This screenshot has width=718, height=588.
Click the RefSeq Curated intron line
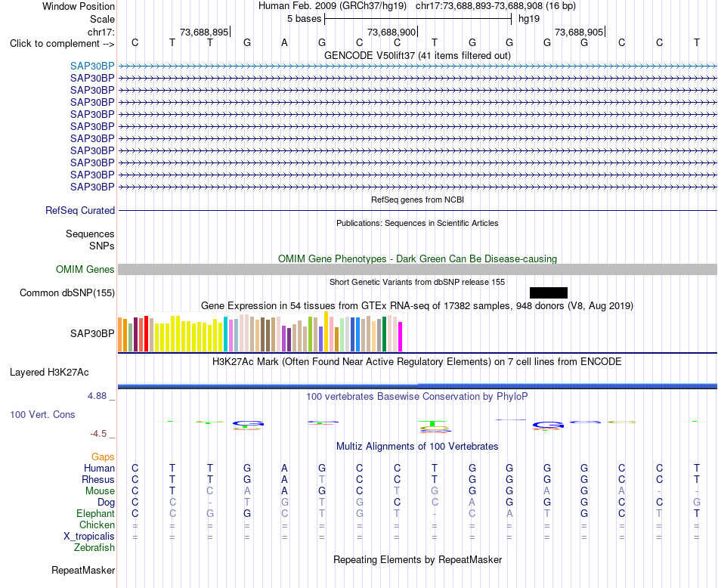click(x=417, y=211)
